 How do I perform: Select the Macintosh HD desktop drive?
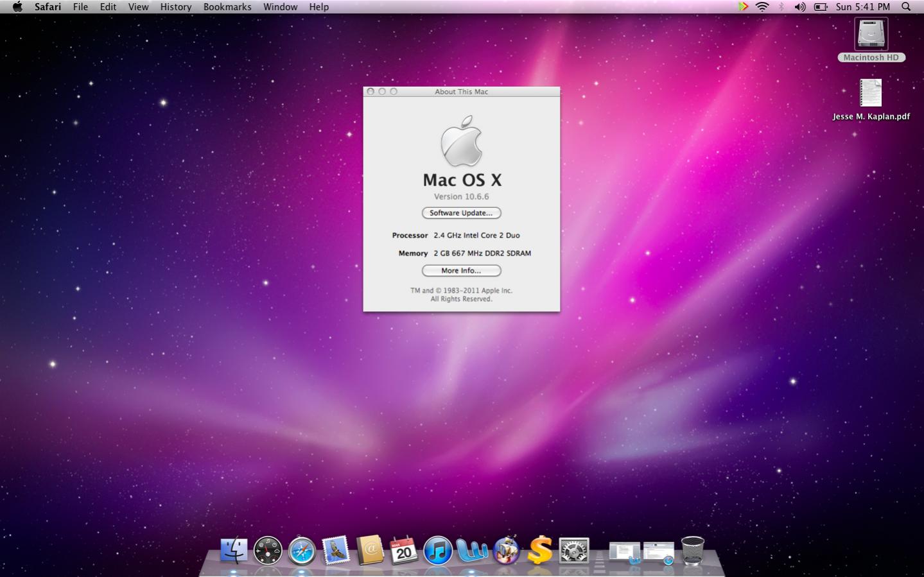[x=871, y=40]
